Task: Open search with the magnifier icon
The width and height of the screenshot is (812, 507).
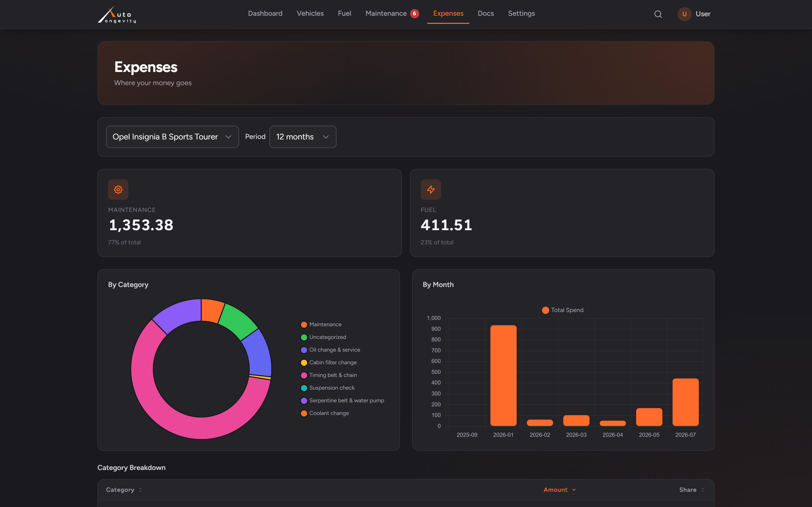Action: click(658, 14)
